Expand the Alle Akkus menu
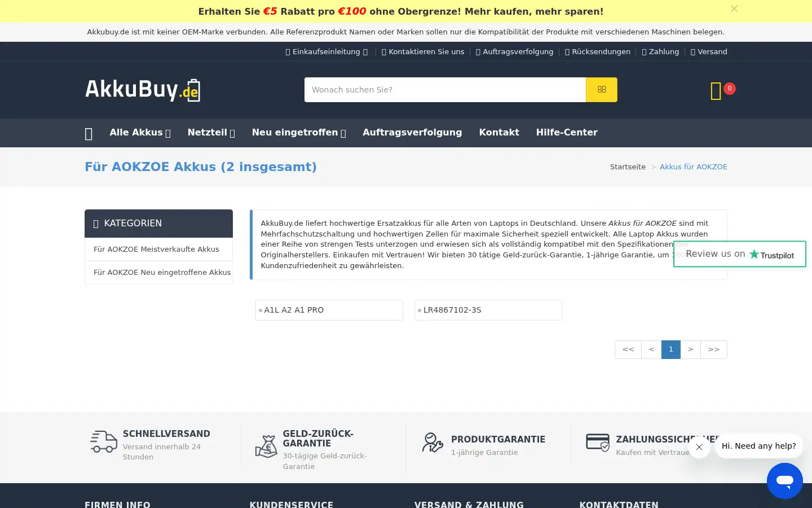The height and width of the screenshot is (508, 812). 140,133
